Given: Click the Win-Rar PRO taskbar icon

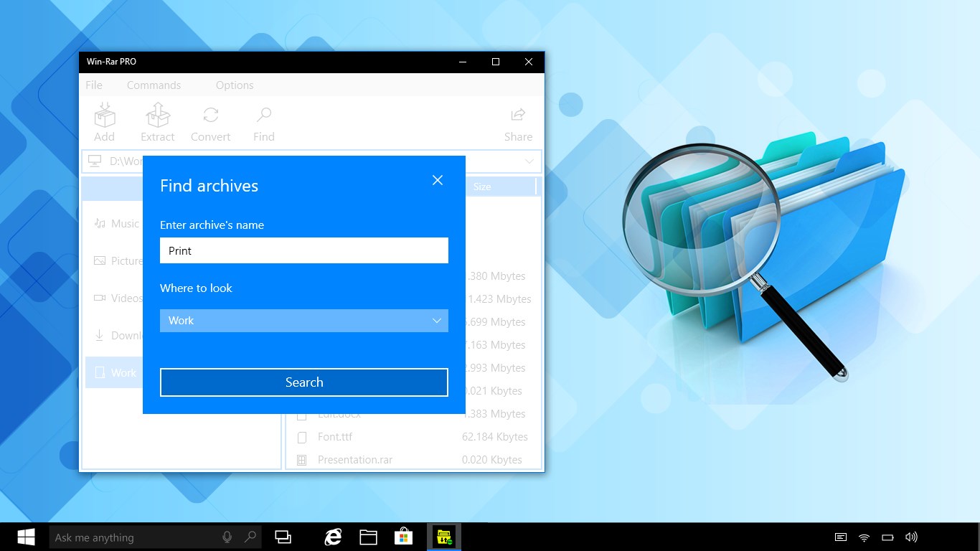Looking at the screenshot, I should click(x=444, y=537).
